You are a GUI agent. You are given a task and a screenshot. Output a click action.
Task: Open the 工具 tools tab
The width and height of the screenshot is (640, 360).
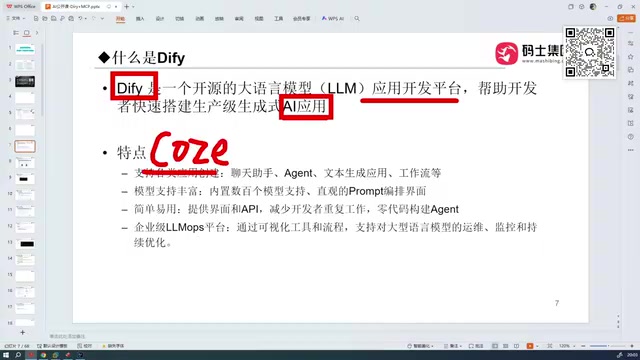[278, 19]
